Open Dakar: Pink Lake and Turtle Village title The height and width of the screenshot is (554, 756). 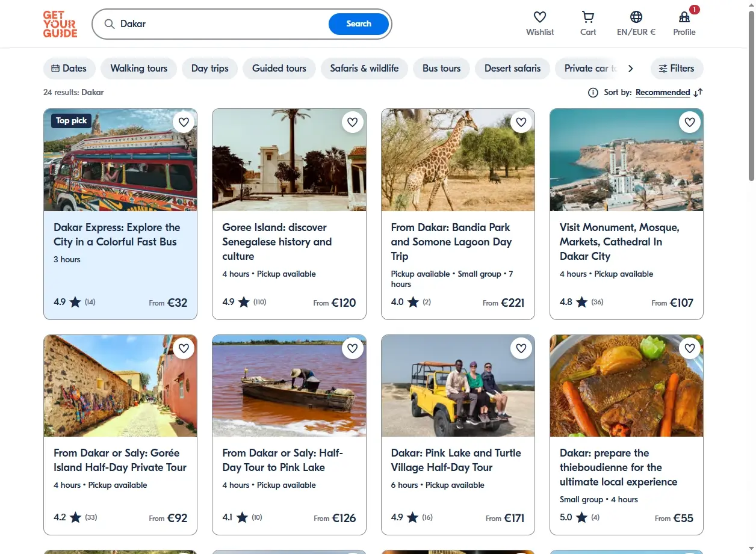(x=456, y=460)
